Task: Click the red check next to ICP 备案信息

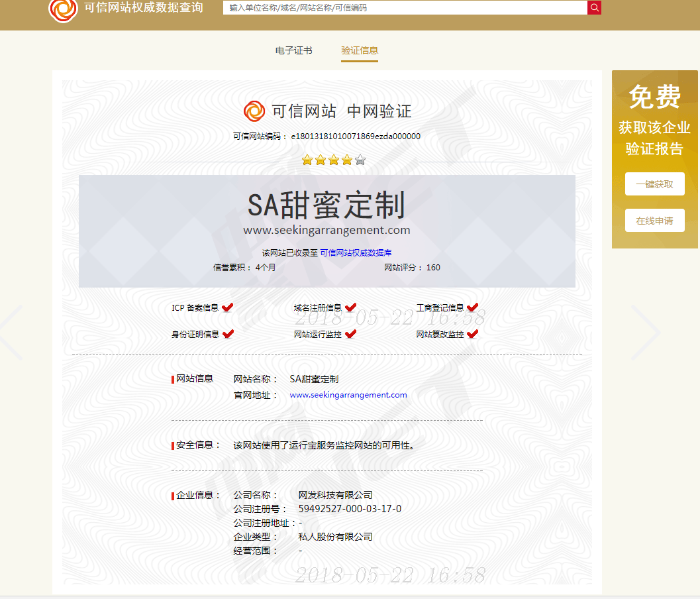Action: 228,307
